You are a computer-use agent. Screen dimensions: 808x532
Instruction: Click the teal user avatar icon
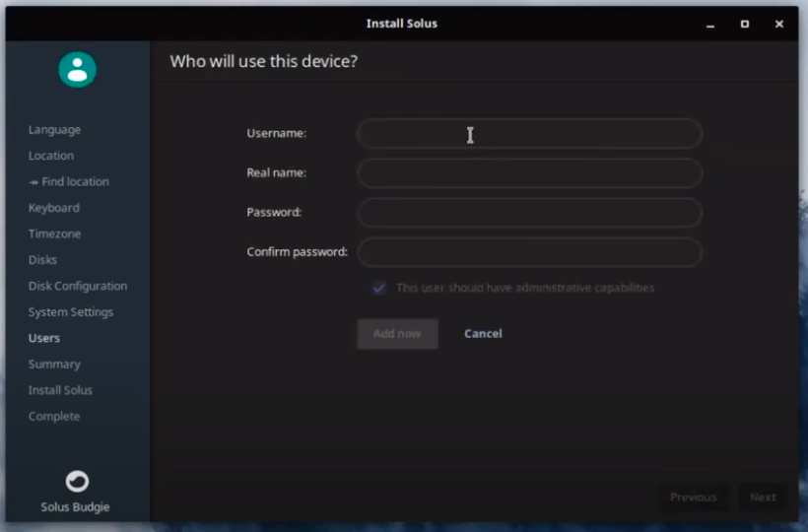coord(77,70)
